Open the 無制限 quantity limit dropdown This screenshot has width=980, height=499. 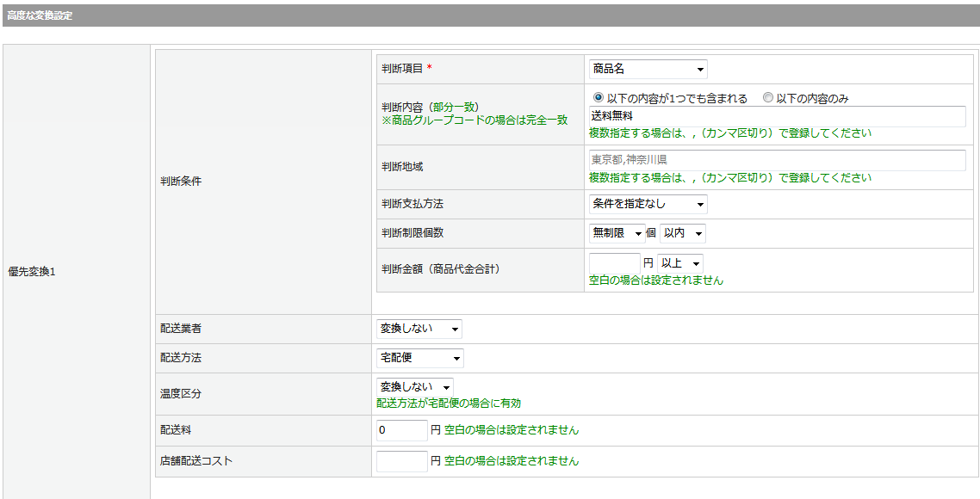click(617, 233)
